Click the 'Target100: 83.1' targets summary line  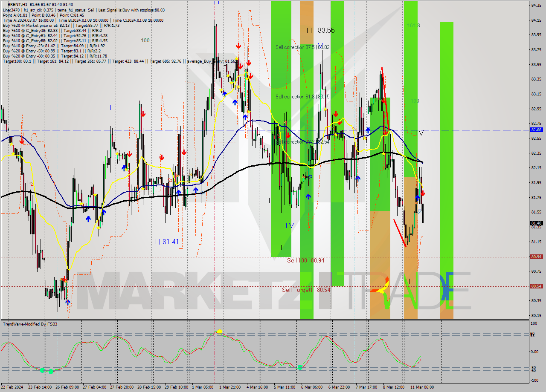click(x=120, y=61)
